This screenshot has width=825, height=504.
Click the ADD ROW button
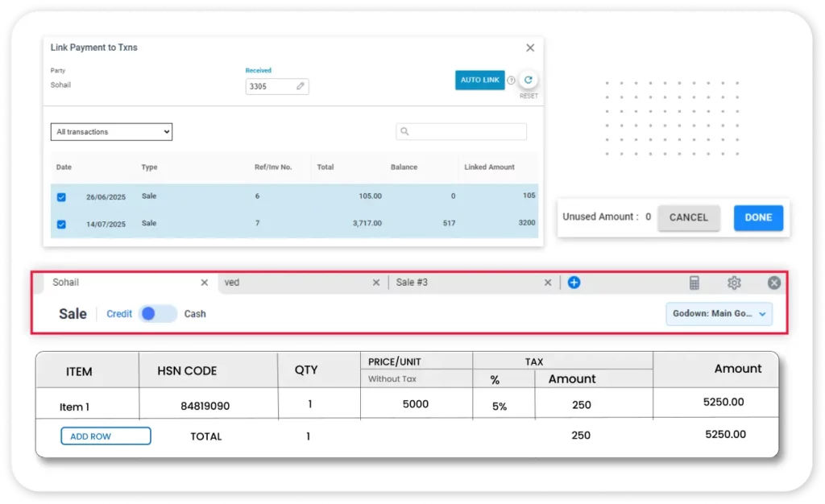106,436
